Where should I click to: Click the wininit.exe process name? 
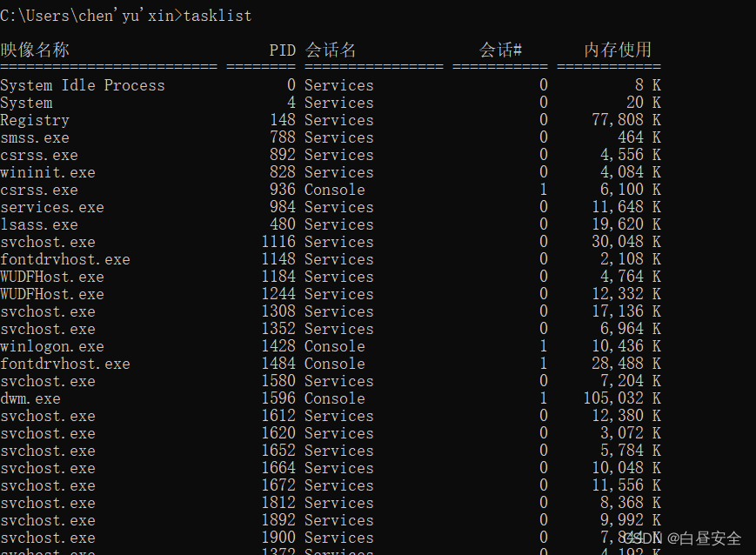point(48,172)
